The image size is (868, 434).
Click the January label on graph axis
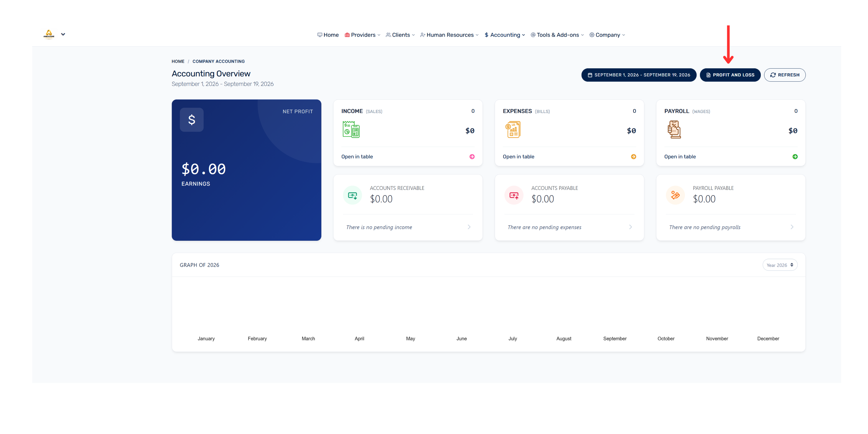tap(206, 339)
